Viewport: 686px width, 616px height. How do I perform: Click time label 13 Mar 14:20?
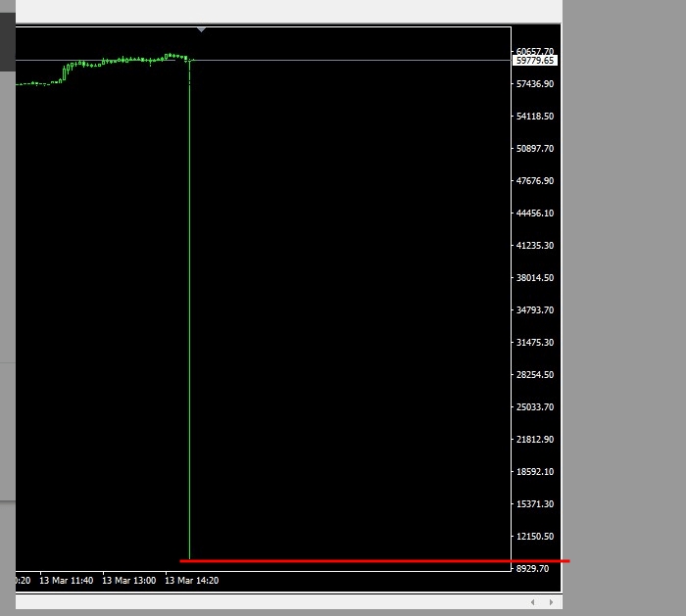tap(192, 581)
